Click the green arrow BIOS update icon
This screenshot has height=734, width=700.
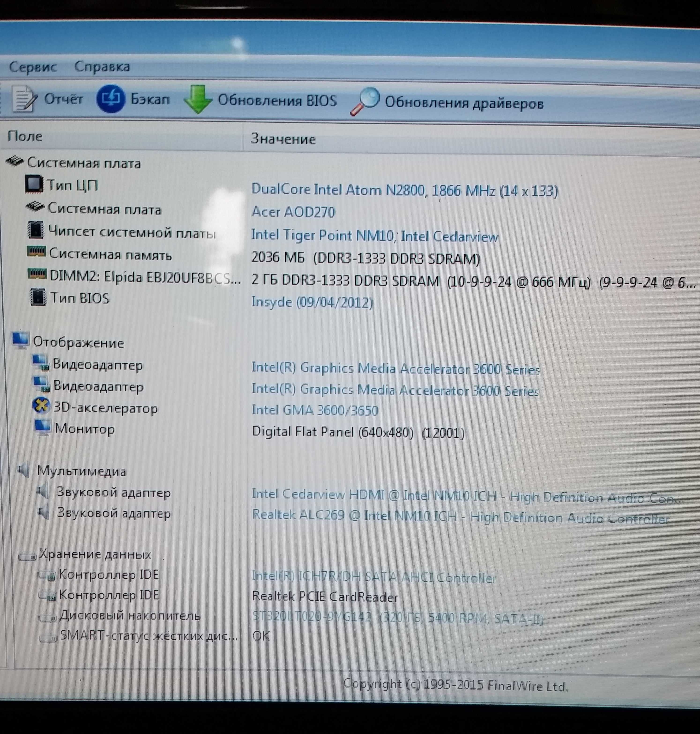(198, 100)
